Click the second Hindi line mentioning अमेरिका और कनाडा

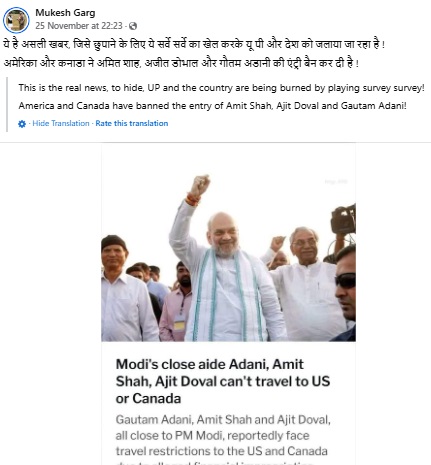181,63
